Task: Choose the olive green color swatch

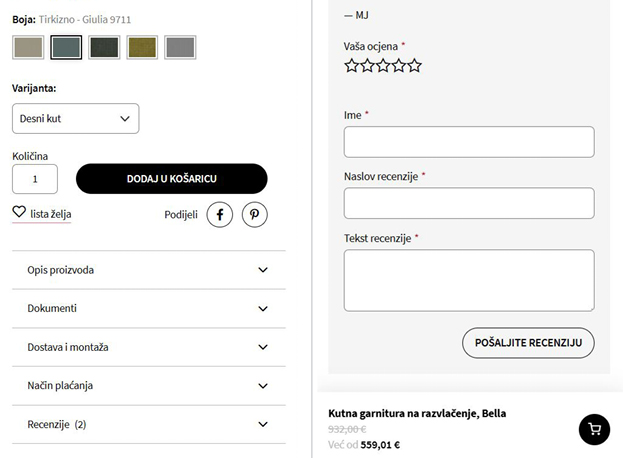Action: pos(142,47)
